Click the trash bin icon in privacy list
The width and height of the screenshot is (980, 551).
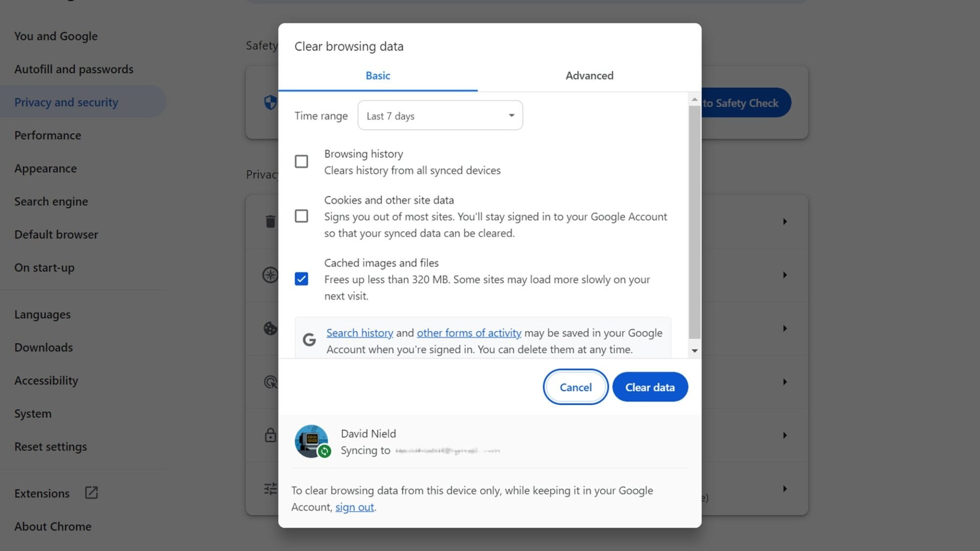coord(270,221)
